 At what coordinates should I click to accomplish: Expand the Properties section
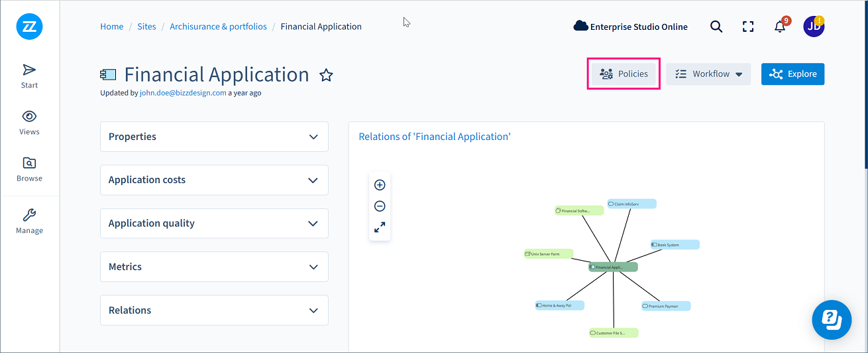(214, 137)
